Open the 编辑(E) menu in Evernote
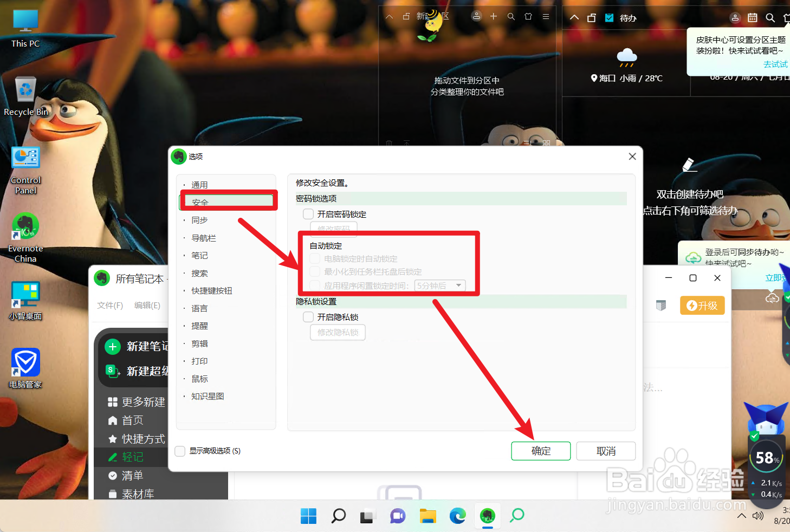This screenshot has width=790, height=532. (147, 306)
